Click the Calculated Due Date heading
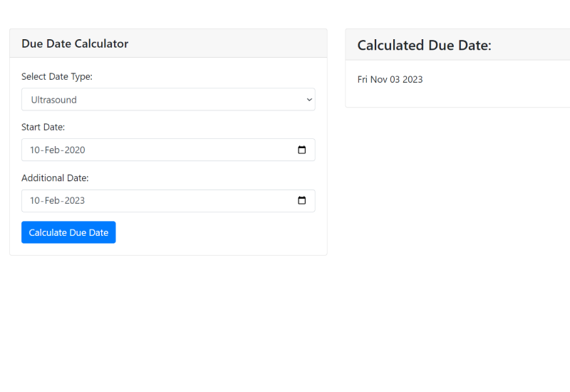 pos(424,46)
